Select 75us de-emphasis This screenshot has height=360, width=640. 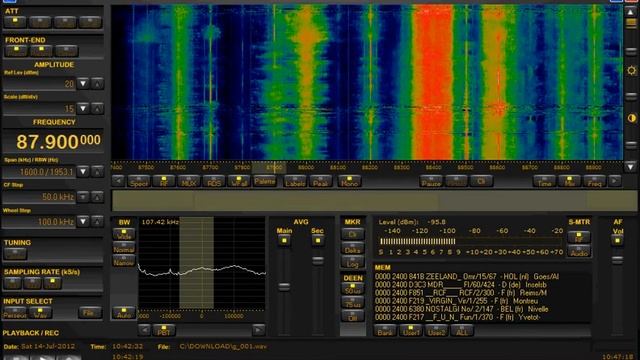click(353, 302)
